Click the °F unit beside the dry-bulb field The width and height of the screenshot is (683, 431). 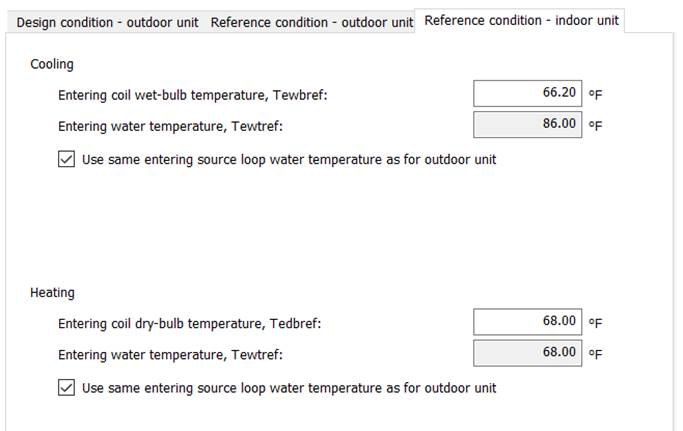595,322
